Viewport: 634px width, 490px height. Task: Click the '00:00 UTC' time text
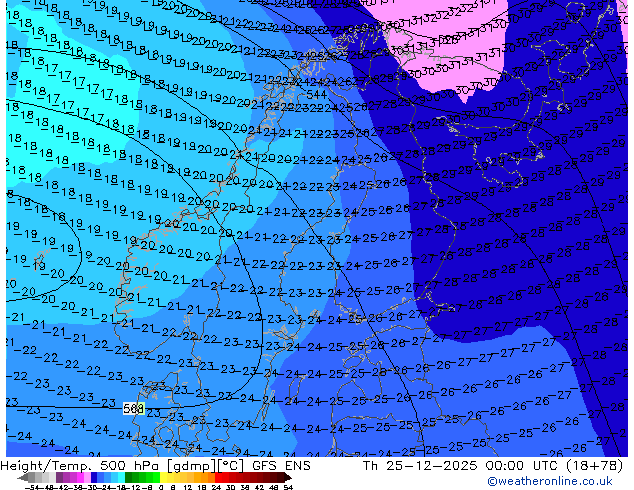coord(522,466)
